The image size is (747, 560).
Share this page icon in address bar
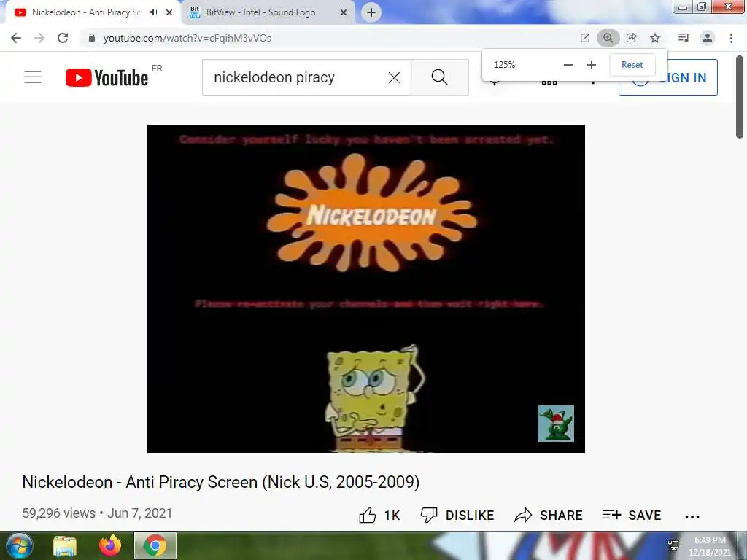tap(632, 38)
